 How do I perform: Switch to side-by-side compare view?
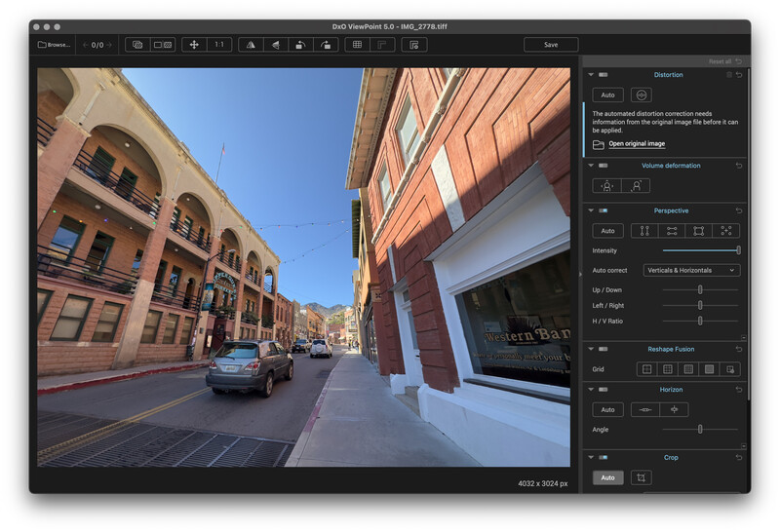click(163, 45)
